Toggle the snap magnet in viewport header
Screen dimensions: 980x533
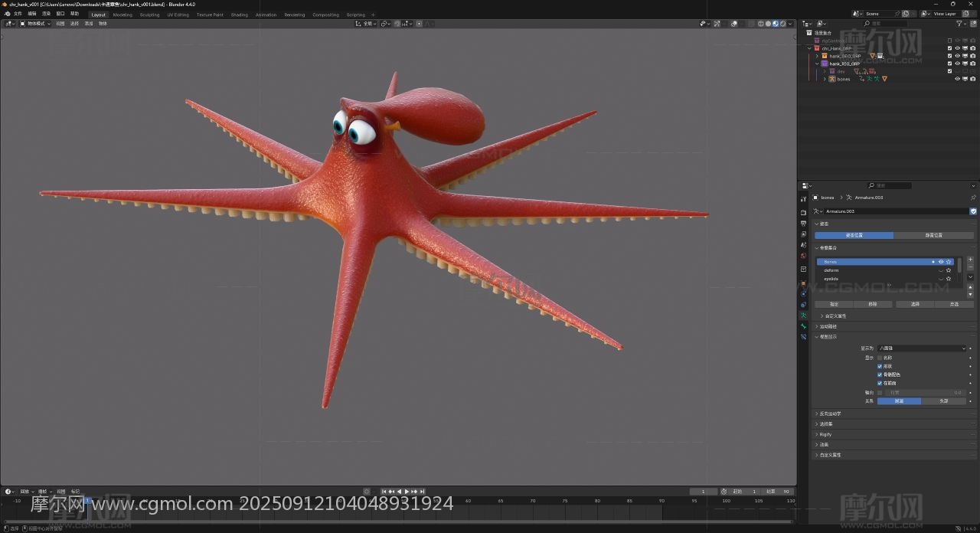click(x=397, y=24)
